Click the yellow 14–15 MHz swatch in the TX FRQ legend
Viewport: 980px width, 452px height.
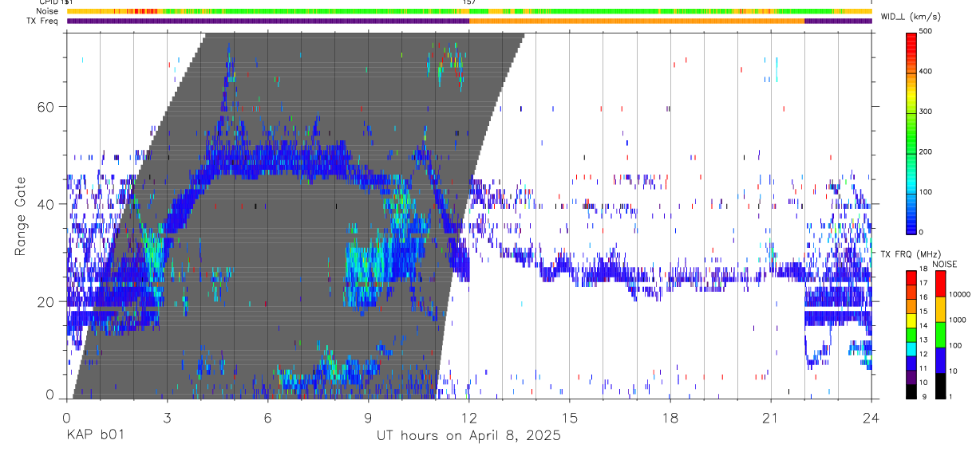pyautogui.click(x=911, y=321)
